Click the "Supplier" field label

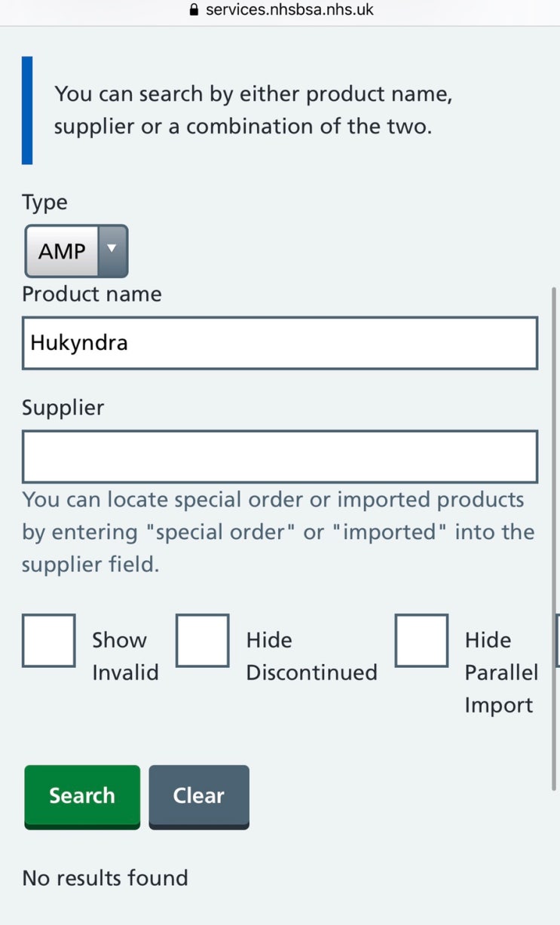pyautogui.click(x=63, y=408)
